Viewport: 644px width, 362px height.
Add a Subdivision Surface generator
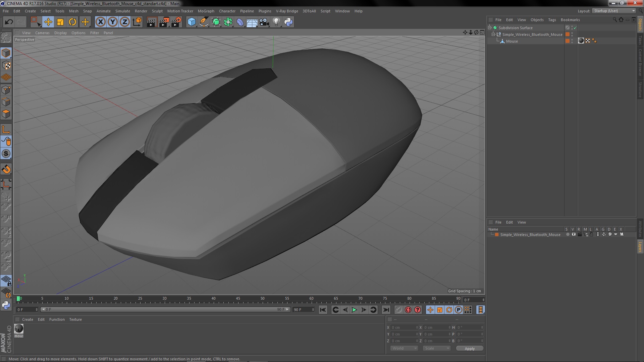pos(216,22)
